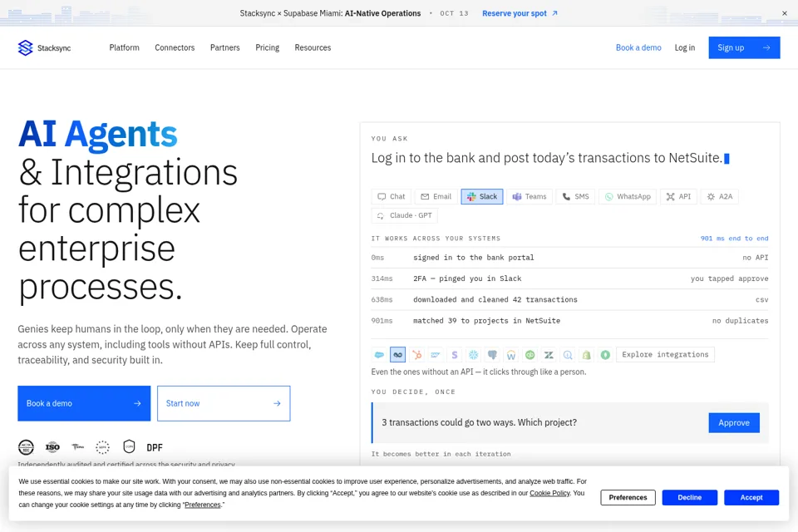Image resolution: width=798 pixels, height=532 pixels.
Task: Choose the A2A channel chip
Action: (x=720, y=196)
